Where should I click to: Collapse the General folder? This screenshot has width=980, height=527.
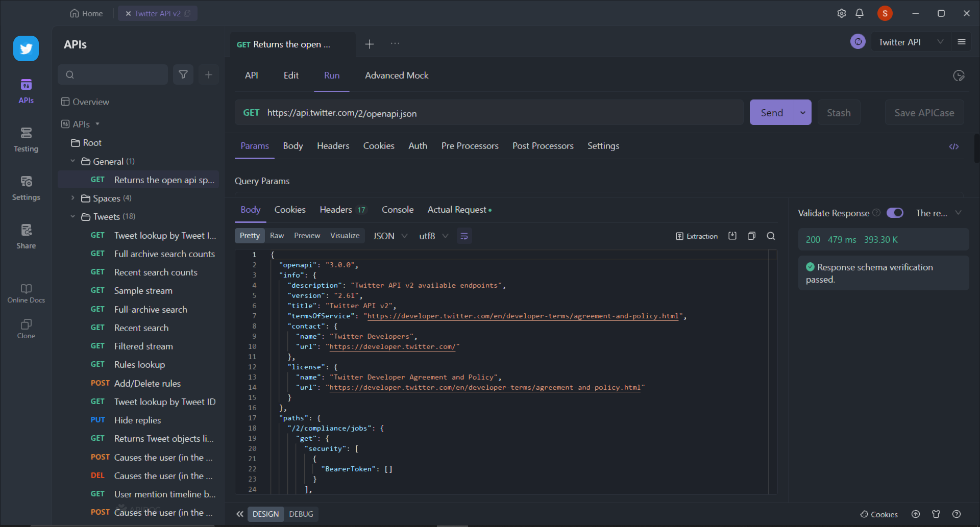[72, 161]
